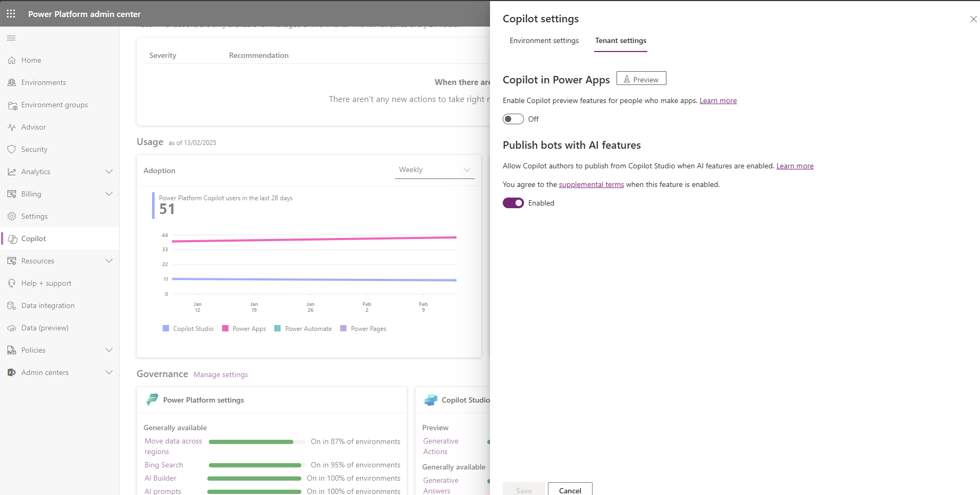The image size is (980, 495).
Task: Click Learn more link for Publish bots
Action: [x=795, y=166]
